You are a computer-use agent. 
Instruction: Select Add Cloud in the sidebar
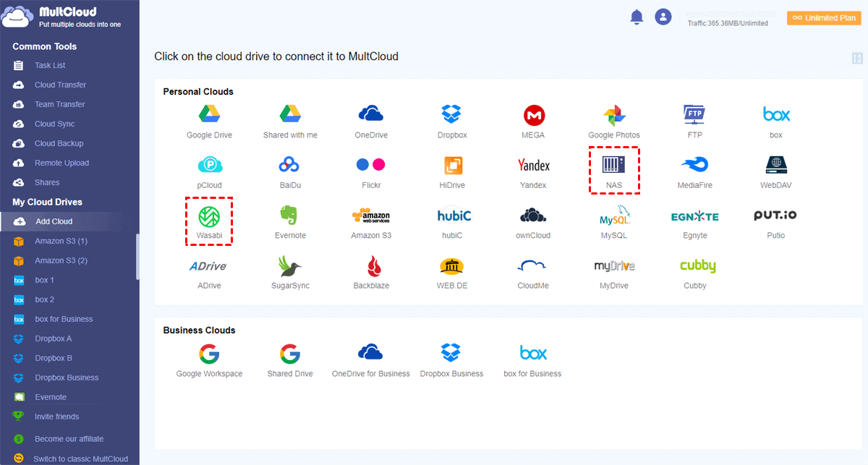69,221
